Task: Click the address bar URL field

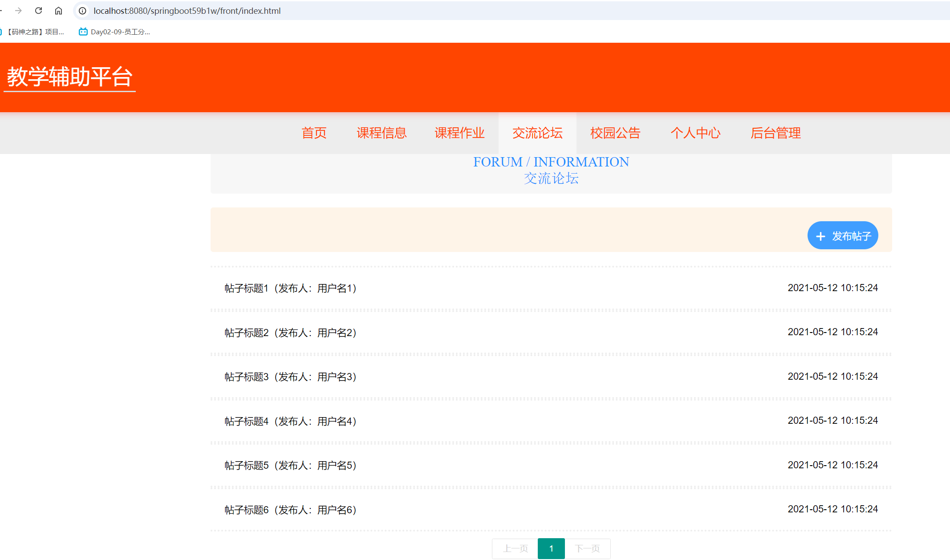Action: [x=187, y=11]
